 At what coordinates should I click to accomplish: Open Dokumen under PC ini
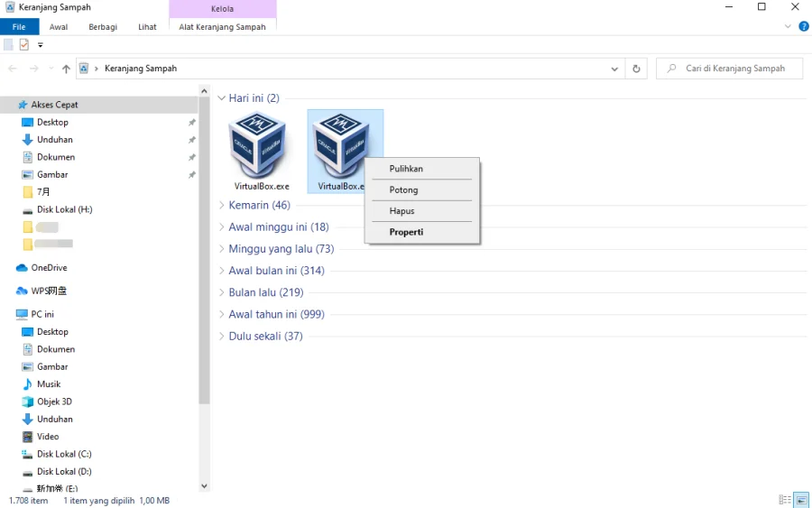pyautogui.click(x=55, y=349)
